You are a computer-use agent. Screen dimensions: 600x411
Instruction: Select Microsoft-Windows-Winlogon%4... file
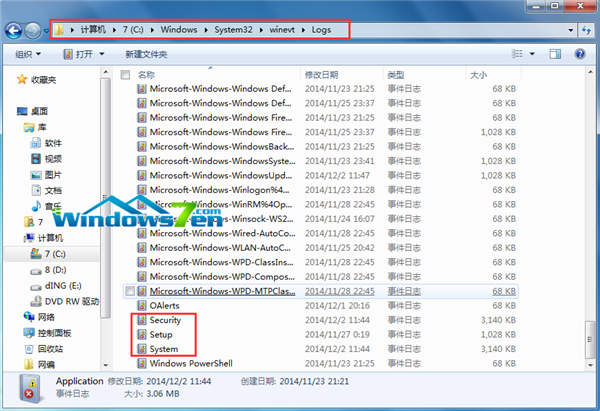coord(219,190)
